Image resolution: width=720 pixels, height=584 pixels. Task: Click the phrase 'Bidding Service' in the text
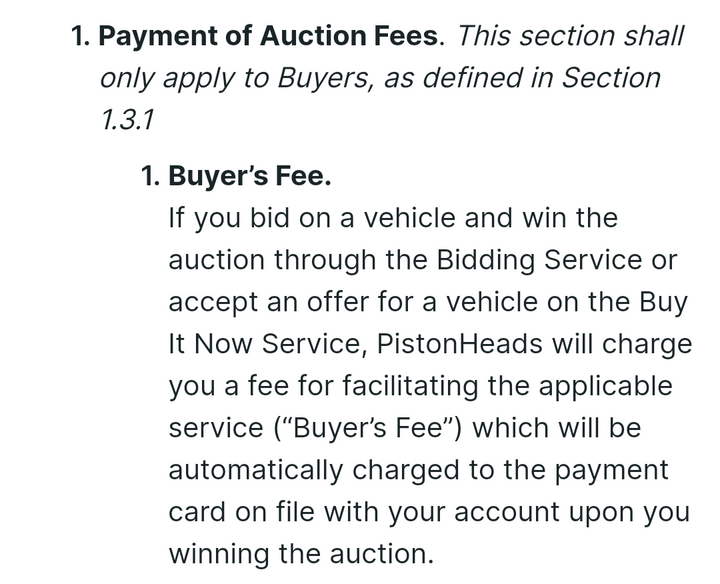[539, 260]
